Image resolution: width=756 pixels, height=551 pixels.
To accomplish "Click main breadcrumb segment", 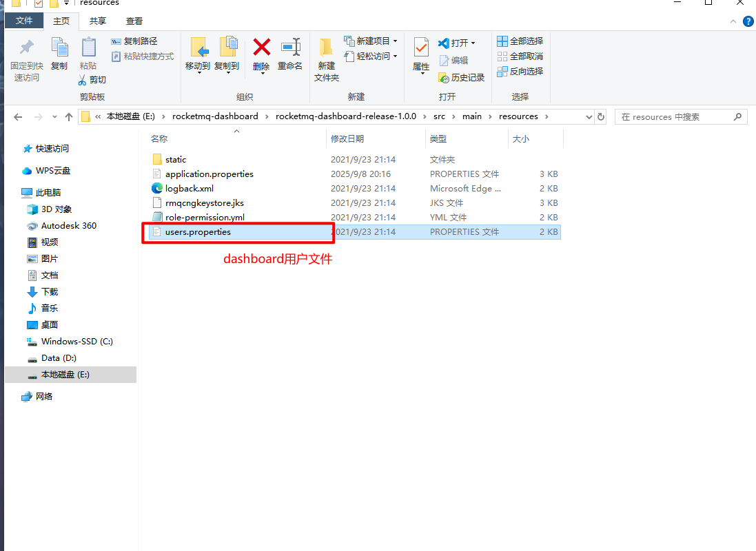I will pyautogui.click(x=472, y=116).
